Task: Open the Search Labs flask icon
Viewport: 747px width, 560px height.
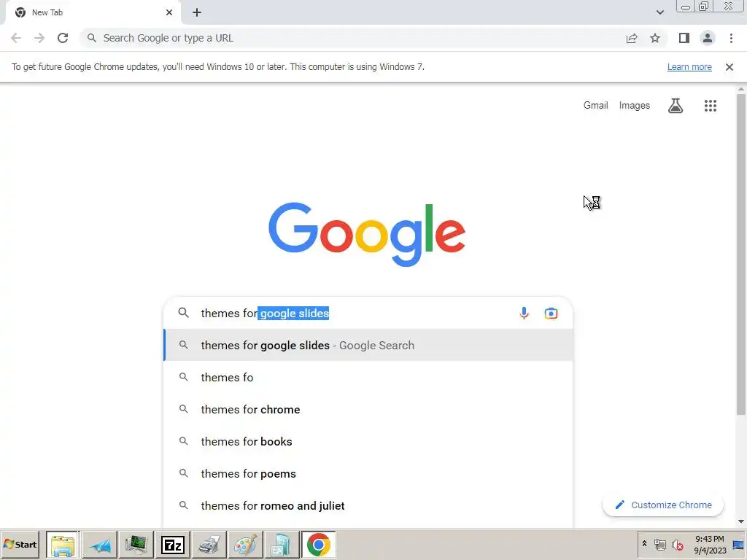Action: [x=675, y=105]
